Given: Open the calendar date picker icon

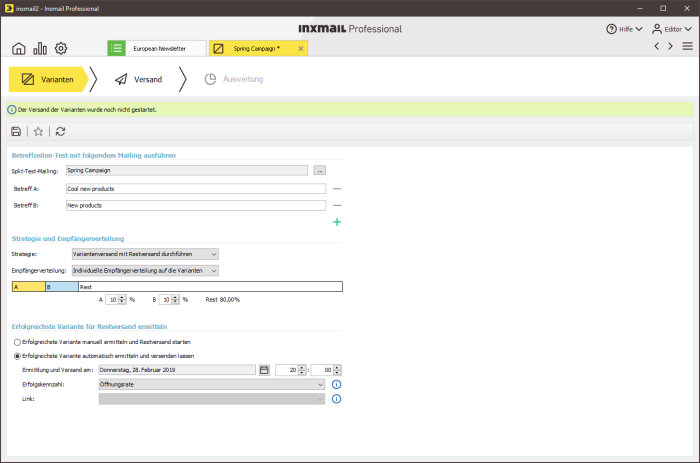Looking at the screenshot, I should pyautogui.click(x=264, y=370).
